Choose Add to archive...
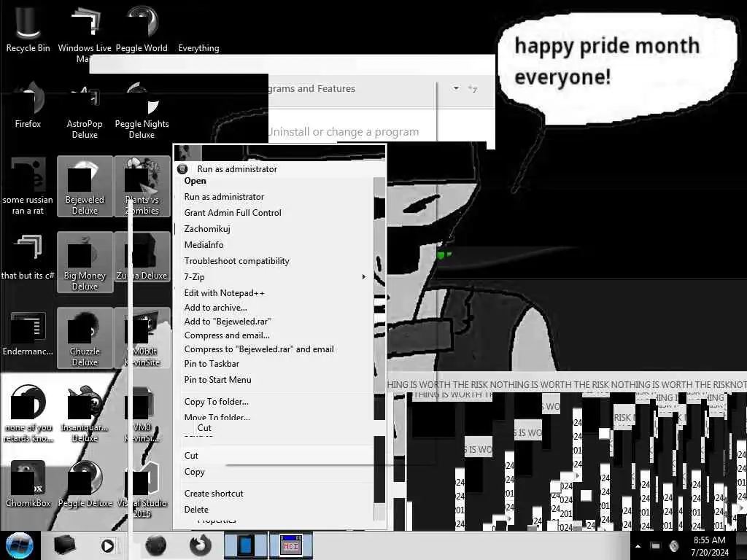 tap(275, 308)
